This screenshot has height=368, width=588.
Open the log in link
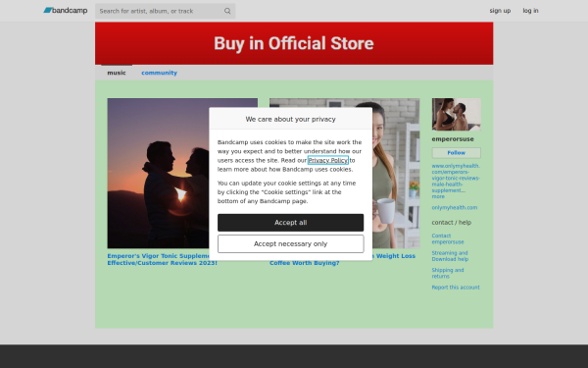pos(530,11)
